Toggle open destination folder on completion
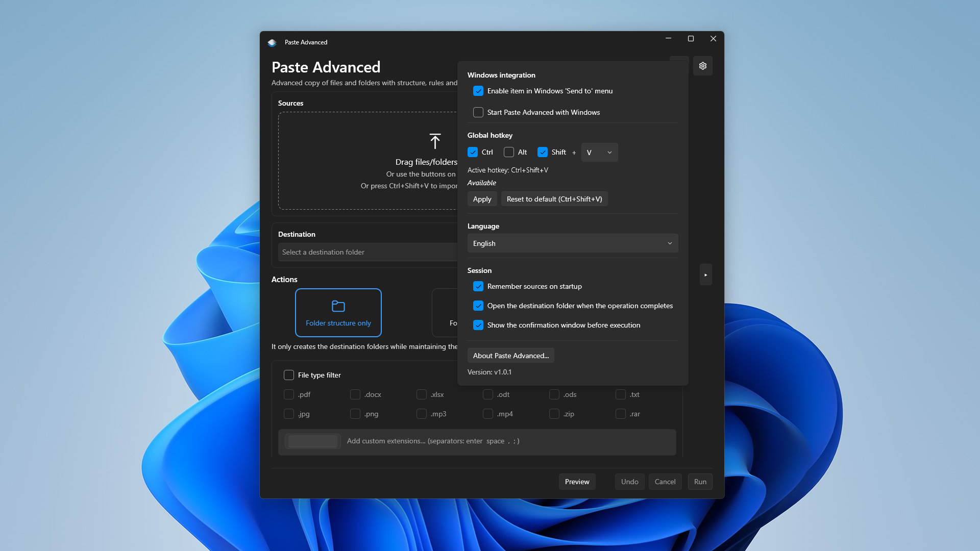This screenshot has width=980, height=551. click(478, 306)
